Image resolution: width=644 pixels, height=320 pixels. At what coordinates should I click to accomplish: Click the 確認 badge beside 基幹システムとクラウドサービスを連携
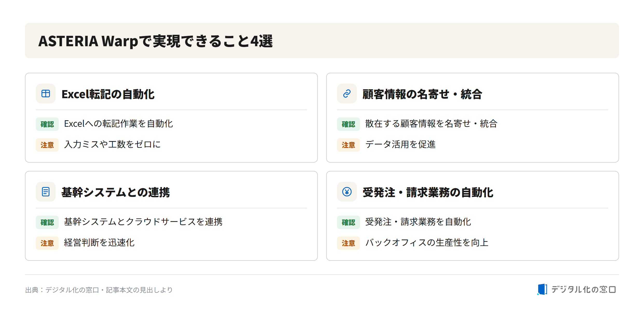(x=47, y=222)
